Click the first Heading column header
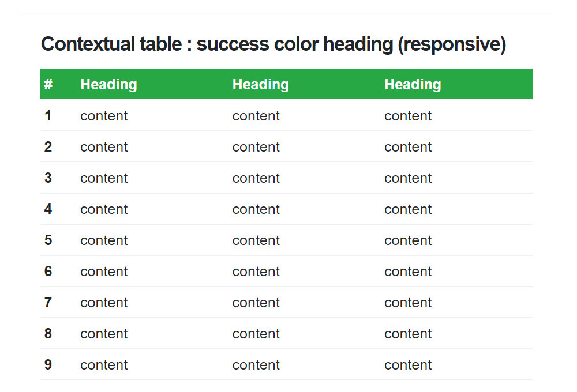This screenshot has width=577, height=392. coord(108,84)
